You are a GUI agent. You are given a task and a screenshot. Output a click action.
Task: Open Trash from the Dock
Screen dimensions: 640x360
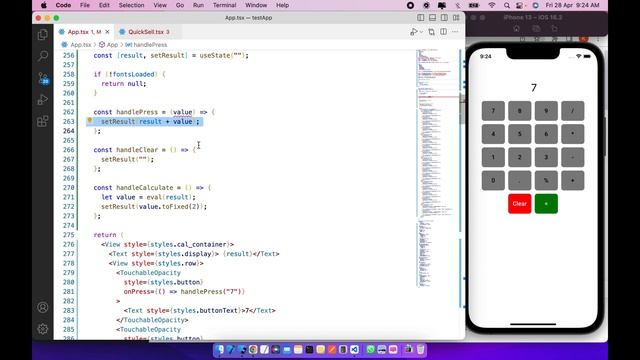[x=420, y=349]
